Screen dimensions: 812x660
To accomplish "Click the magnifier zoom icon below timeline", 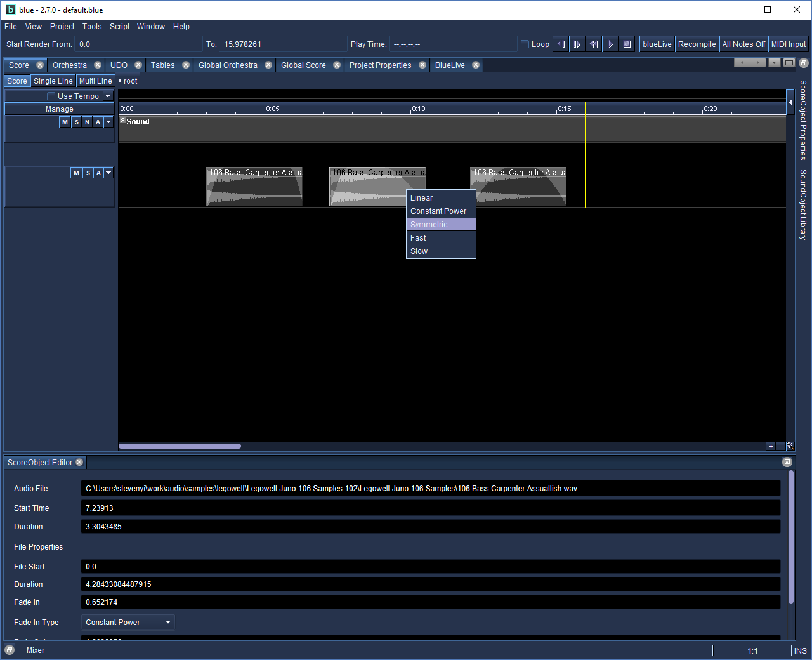I will pos(790,446).
